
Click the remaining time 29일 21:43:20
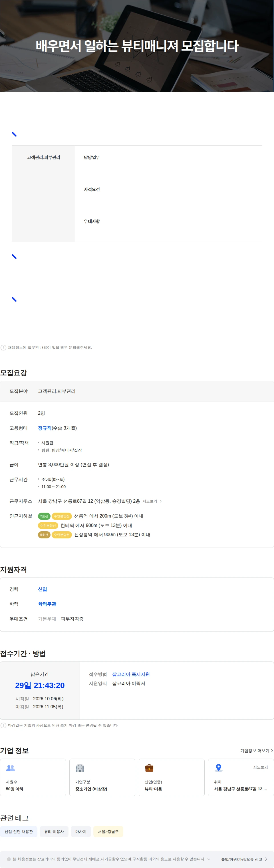(40, 685)
